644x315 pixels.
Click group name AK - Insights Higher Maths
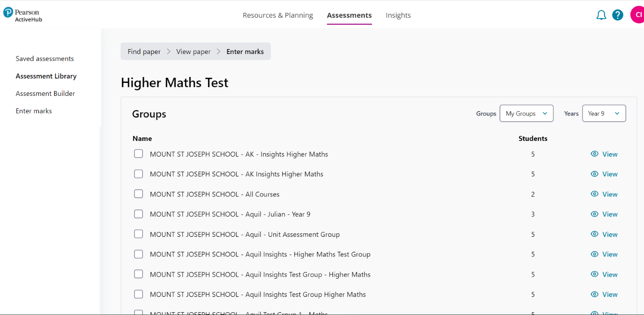click(239, 154)
